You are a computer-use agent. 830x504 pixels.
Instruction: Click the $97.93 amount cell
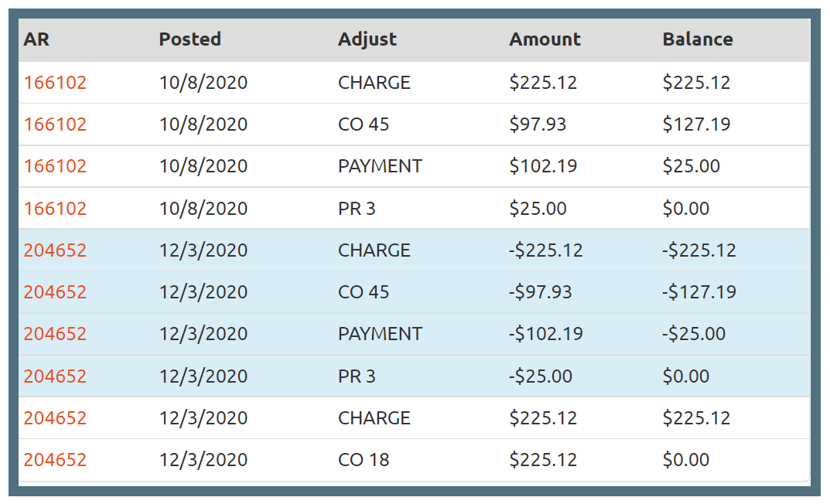[x=537, y=124]
